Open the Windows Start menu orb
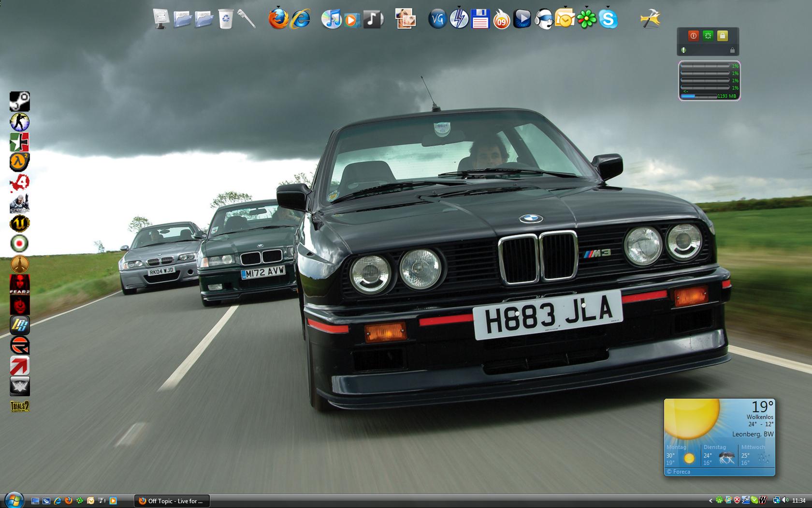The height and width of the screenshot is (508, 812). coord(14,500)
